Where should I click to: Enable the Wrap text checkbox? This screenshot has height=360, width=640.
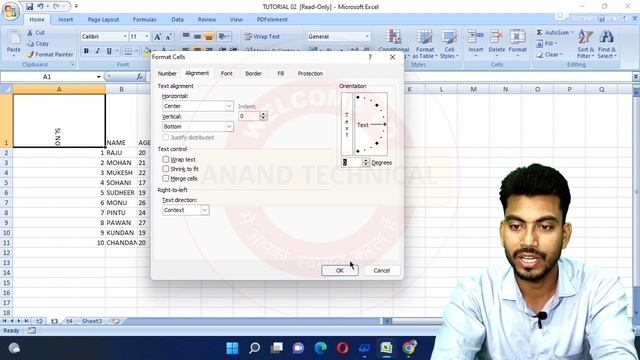165,159
